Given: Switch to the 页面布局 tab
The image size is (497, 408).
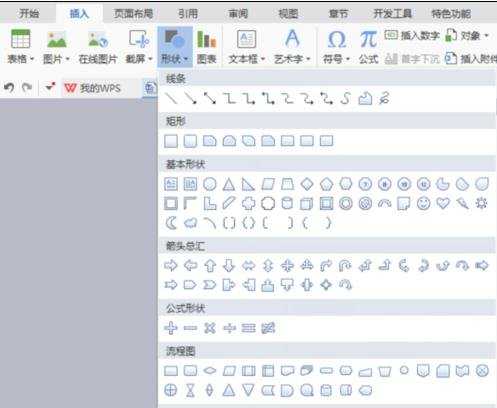Looking at the screenshot, I should tap(133, 14).
